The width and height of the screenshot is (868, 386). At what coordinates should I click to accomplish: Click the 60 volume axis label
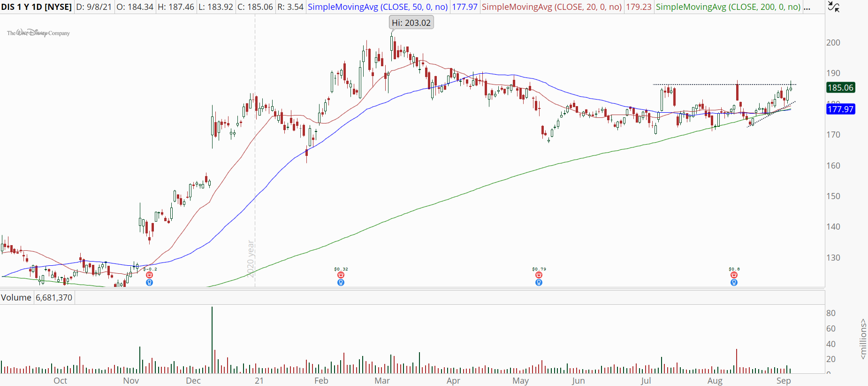831,329
